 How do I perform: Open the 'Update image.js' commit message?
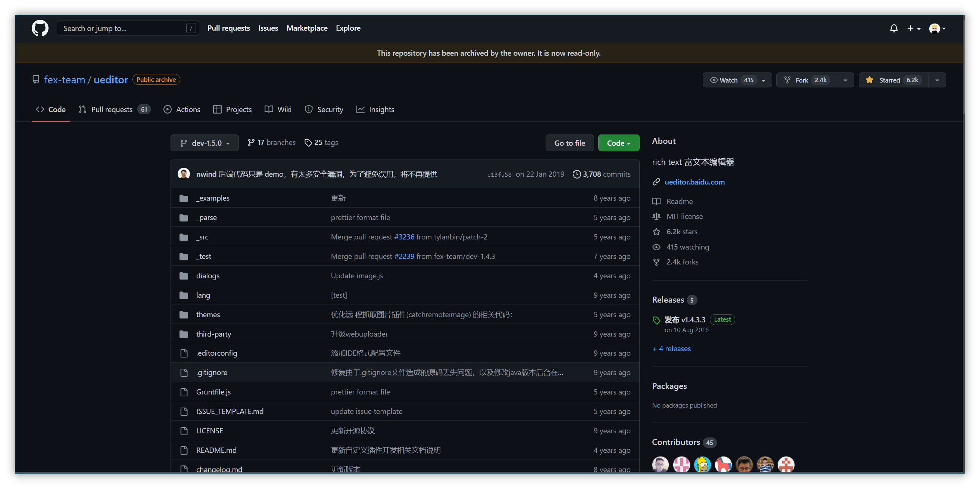coord(357,276)
